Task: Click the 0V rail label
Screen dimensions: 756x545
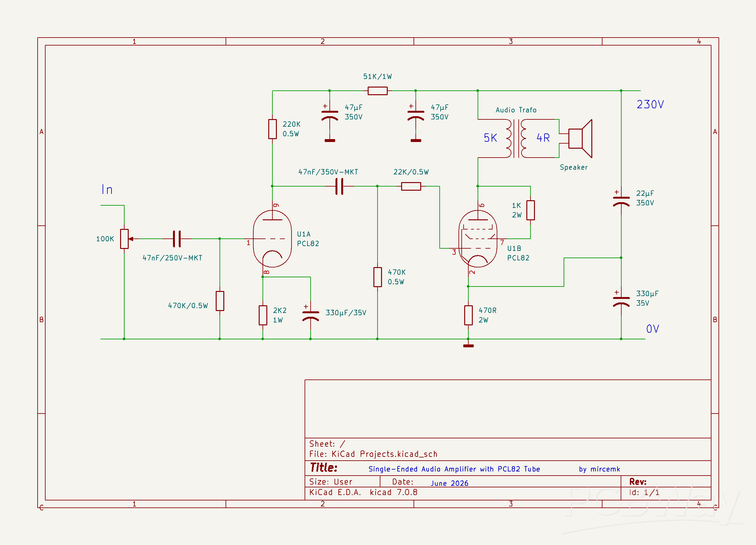Action: click(x=652, y=329)
